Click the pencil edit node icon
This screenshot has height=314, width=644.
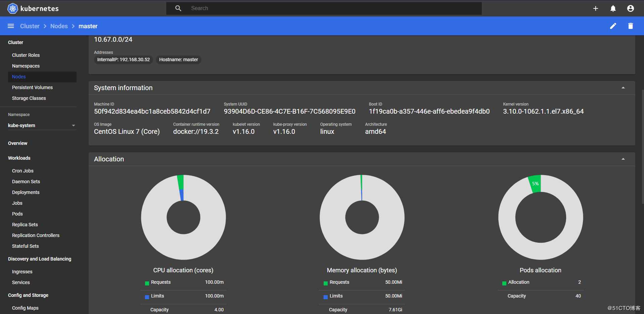coord(613,26)
